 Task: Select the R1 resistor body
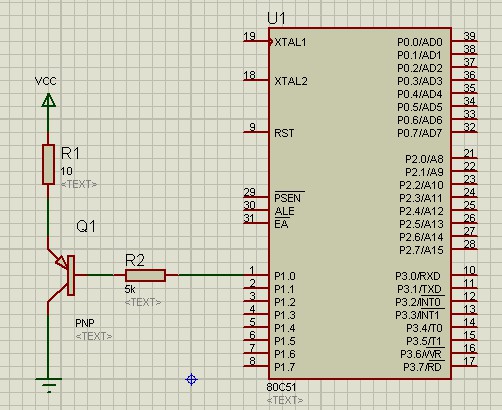[x=49, y=164]
